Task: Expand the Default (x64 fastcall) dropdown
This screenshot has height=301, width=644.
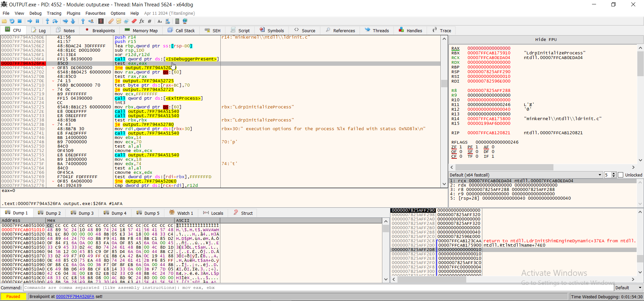Action: click(600, 175)
